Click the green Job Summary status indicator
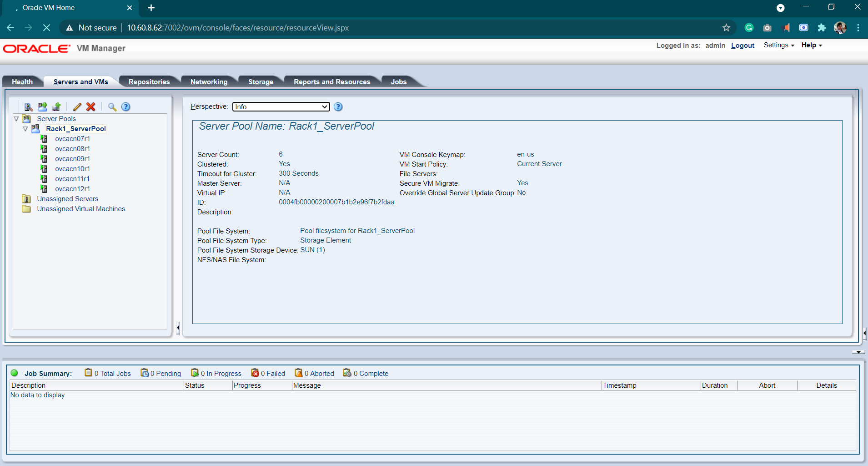This screenshot has width=868, height=466. (x=15, y=373)
